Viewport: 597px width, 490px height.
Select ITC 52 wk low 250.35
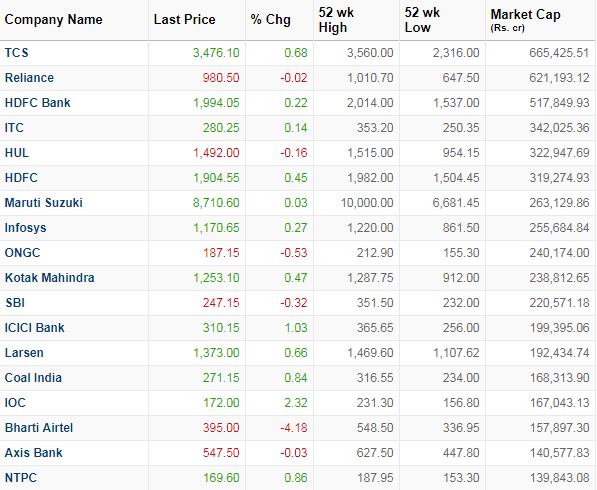pyautogui.click(x=461, y=128)
